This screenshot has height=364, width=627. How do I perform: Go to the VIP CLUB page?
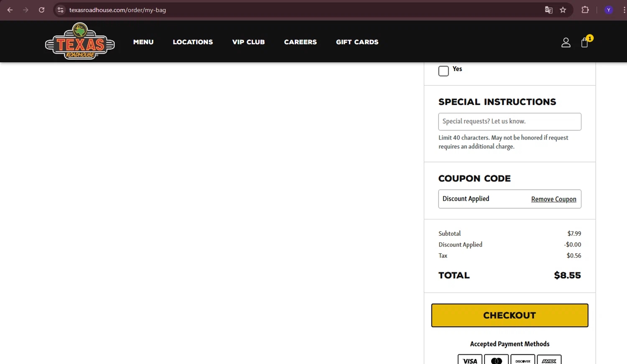coord(248,42)
